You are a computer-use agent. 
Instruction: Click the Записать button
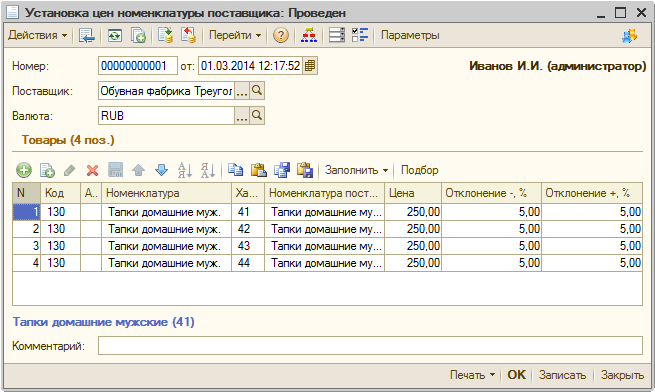(x=562, y=375)
